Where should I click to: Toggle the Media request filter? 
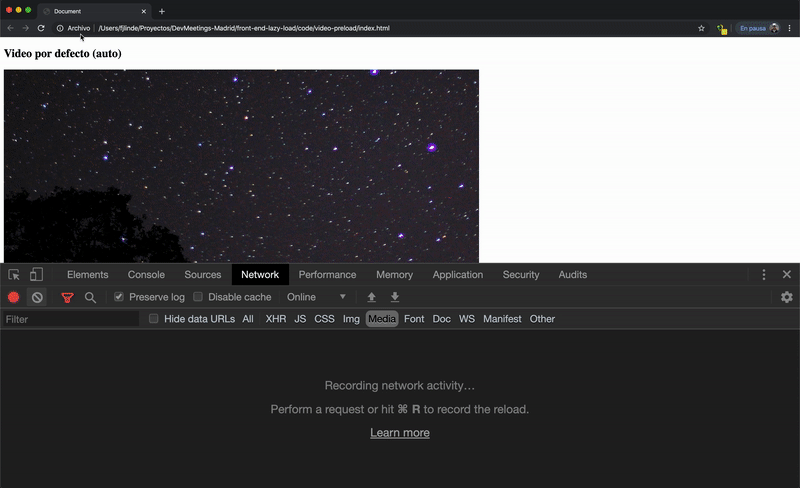382,319
